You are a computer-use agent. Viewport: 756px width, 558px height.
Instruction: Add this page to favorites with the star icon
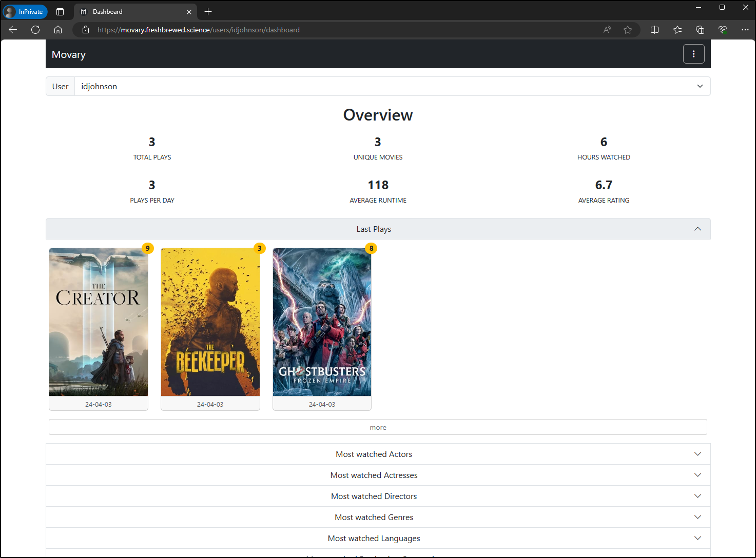[627, 30]
